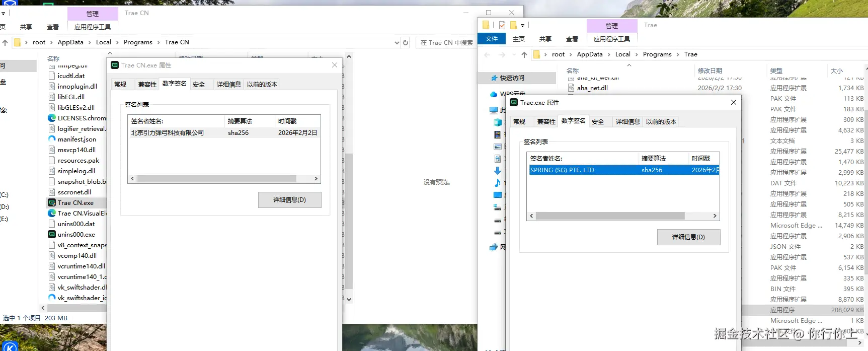Sort by 大小 column header in Trae window

click(x=837, y=71)
